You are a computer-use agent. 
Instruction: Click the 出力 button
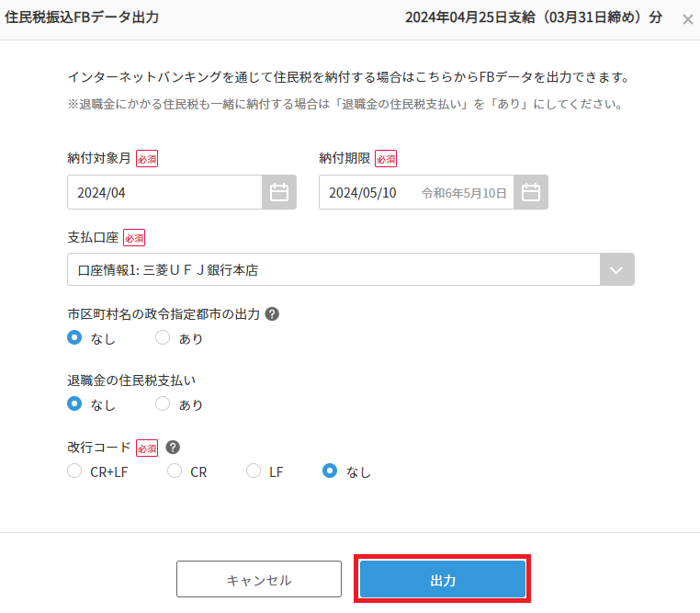[443, 579]
